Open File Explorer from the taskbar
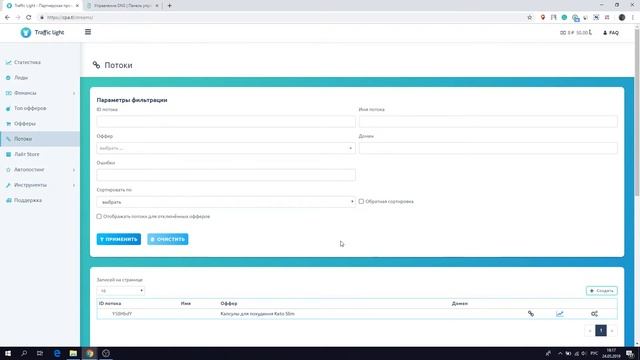Viewport: 640px width, 360px height. 73,353
